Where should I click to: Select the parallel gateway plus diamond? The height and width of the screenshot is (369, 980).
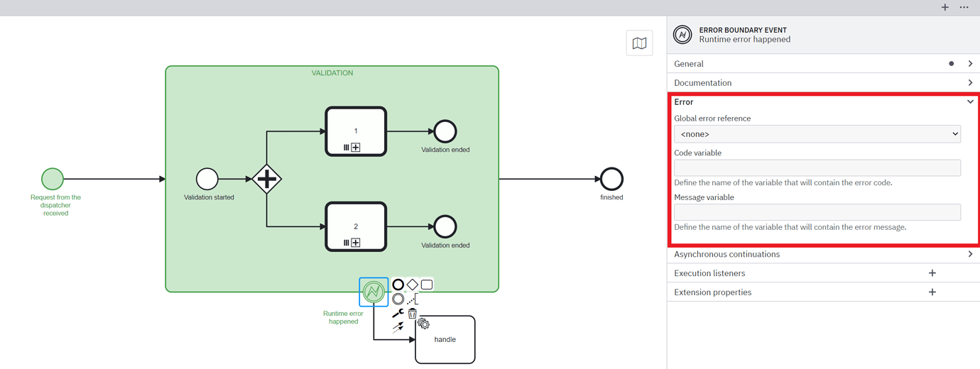pyautogui.click(x=266, y=179)
